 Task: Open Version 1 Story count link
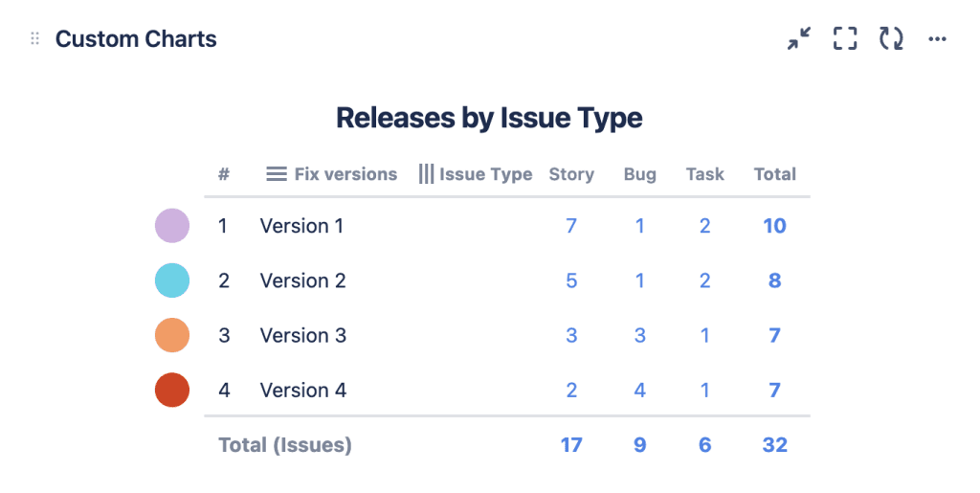pyautogui.click(x=571, y=226)
